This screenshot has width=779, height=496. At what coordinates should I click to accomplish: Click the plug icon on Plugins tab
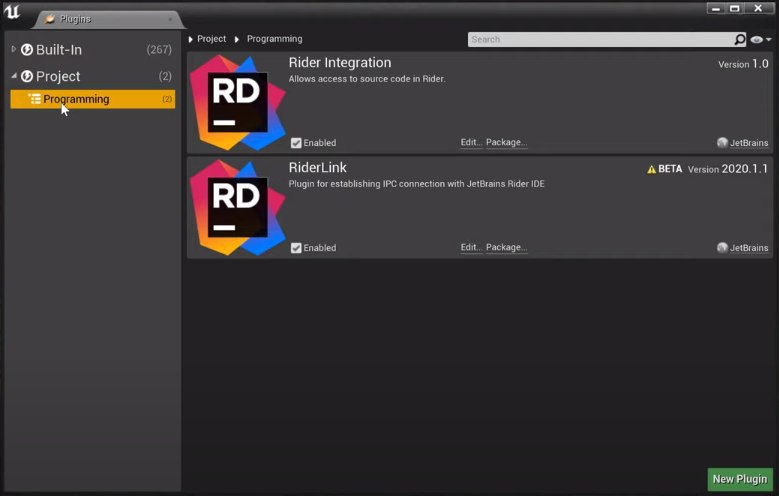pyautogui.click(x=50, y=19)
